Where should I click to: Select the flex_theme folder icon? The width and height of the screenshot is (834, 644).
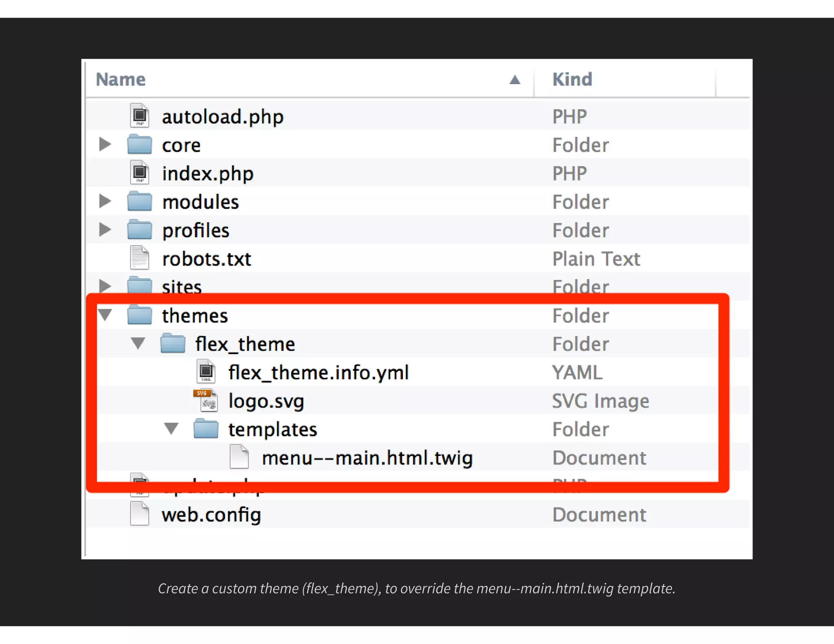click(x=173, y=343)
